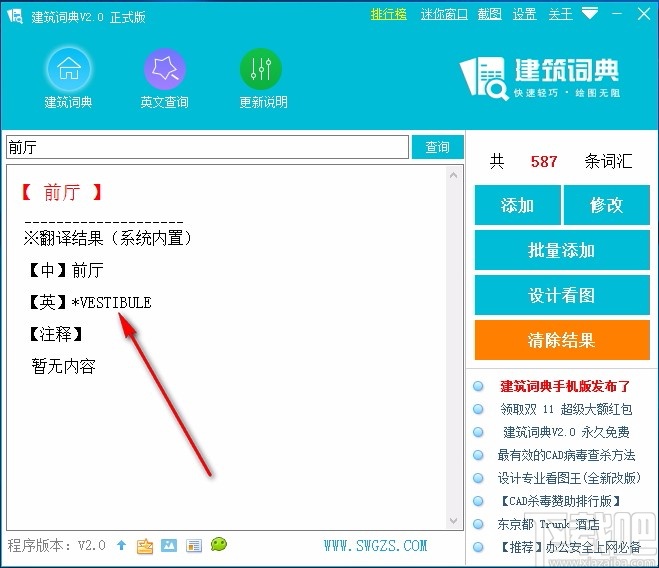Click the 查询 search button
Image resolution: width=659 pixels, height=568 pixels.
(438, 147)
